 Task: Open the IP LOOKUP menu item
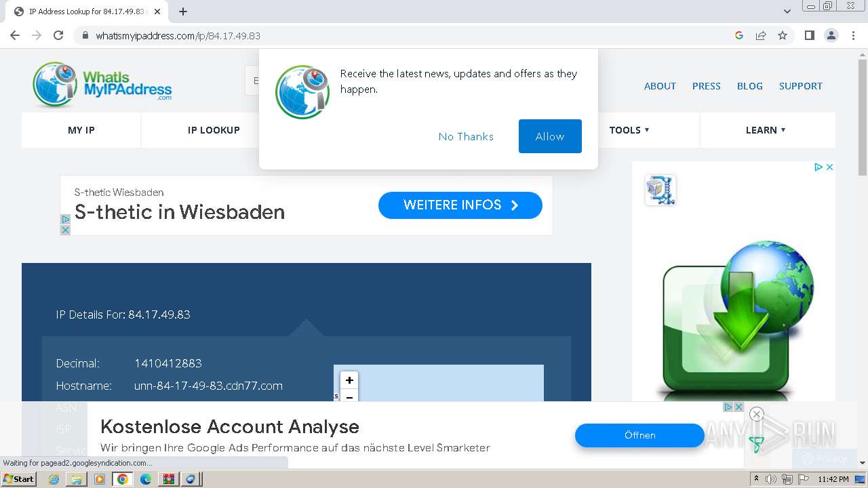tap(214, 130)
